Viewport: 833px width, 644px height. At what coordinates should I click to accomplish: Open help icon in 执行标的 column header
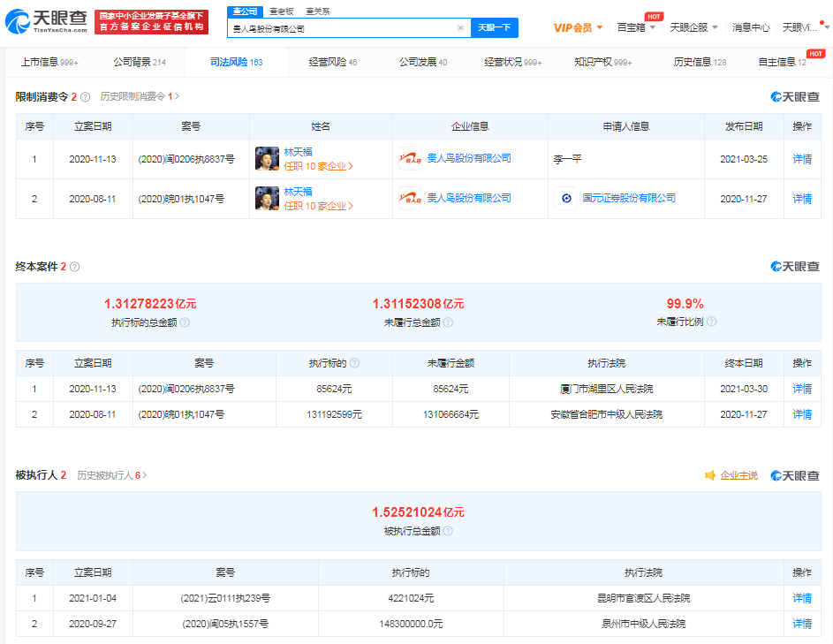[356, 362]
